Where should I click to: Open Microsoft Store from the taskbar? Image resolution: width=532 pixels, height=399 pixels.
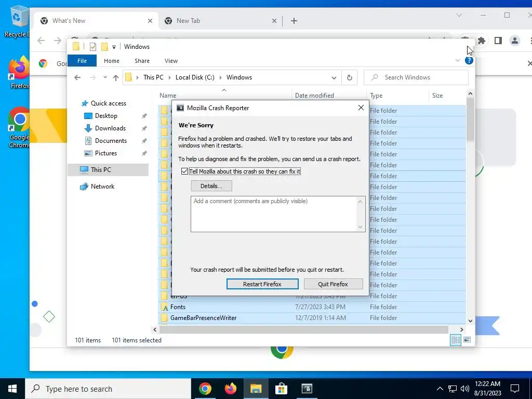281,389
